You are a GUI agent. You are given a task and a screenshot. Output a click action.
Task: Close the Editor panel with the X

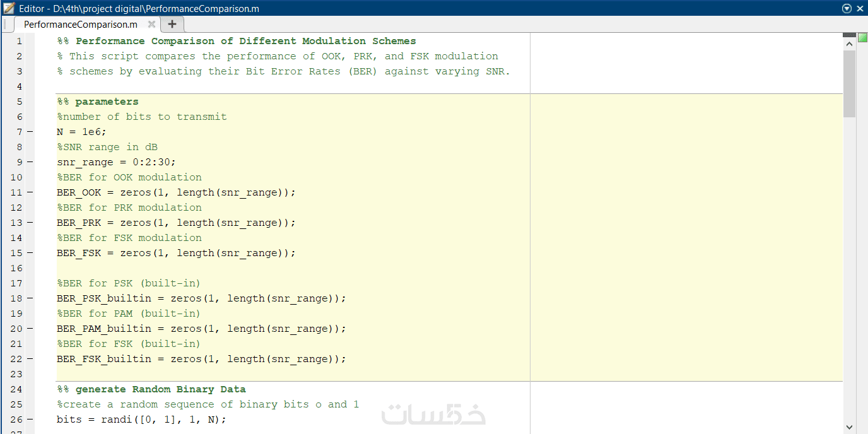click(x=860, y=8)
